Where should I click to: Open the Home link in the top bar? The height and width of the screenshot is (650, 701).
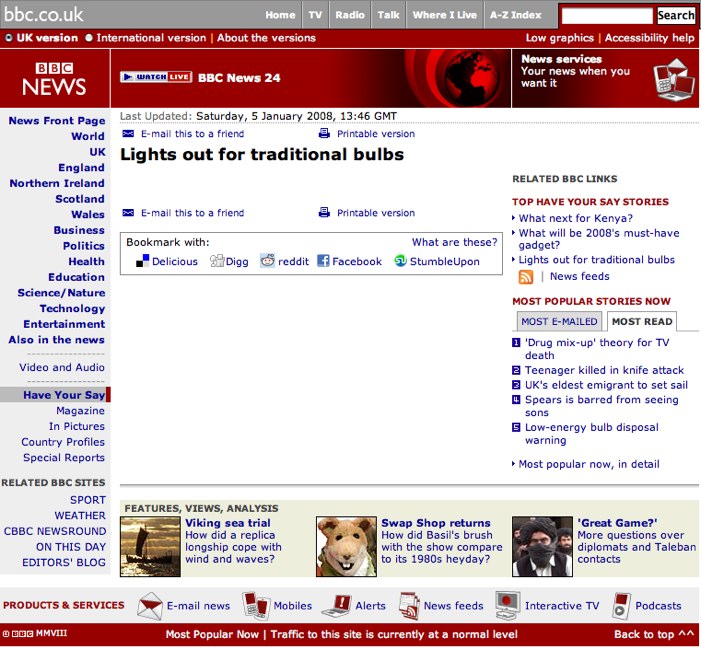click(280, 15)
